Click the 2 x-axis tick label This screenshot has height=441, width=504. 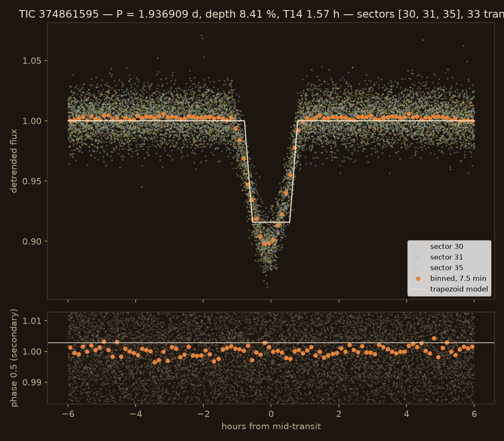[x=339, y=415]
